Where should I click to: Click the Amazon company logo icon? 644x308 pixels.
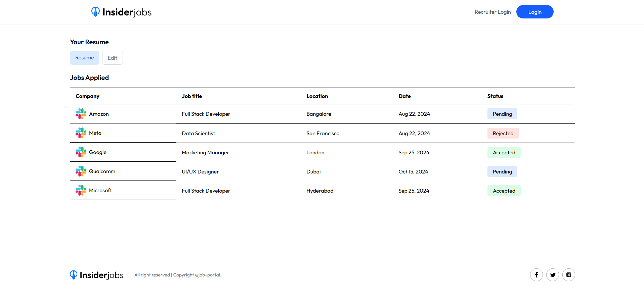pyautogui.click(x=81, y=114)
